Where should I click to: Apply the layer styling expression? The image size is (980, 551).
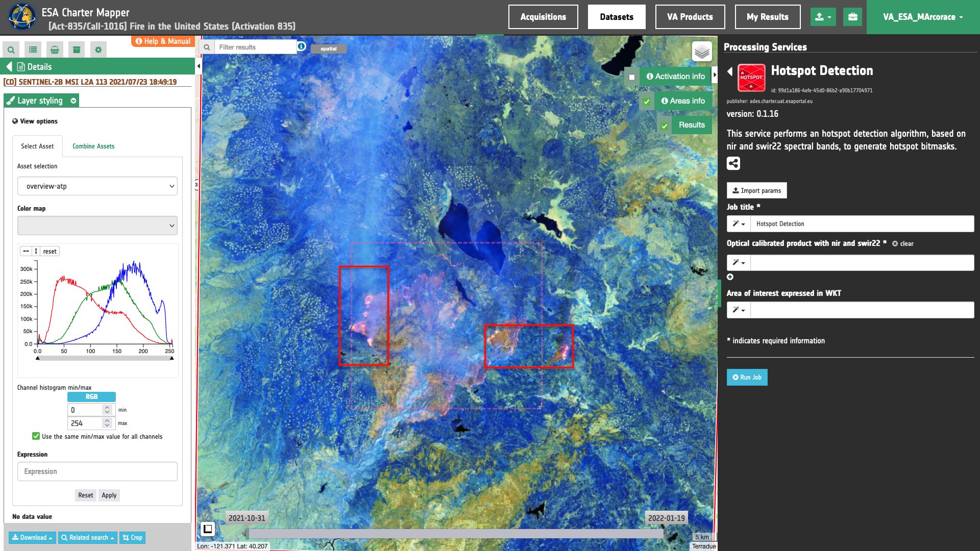coord(109,495)
